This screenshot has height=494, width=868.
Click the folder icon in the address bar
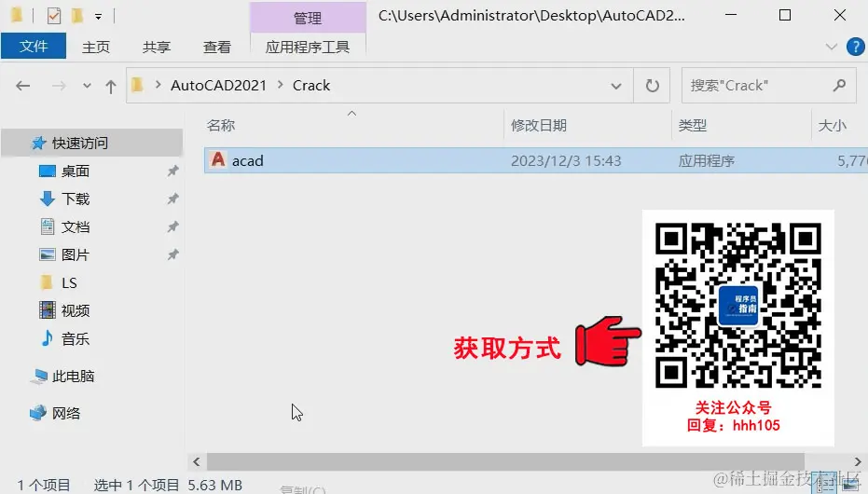point(137,85)
